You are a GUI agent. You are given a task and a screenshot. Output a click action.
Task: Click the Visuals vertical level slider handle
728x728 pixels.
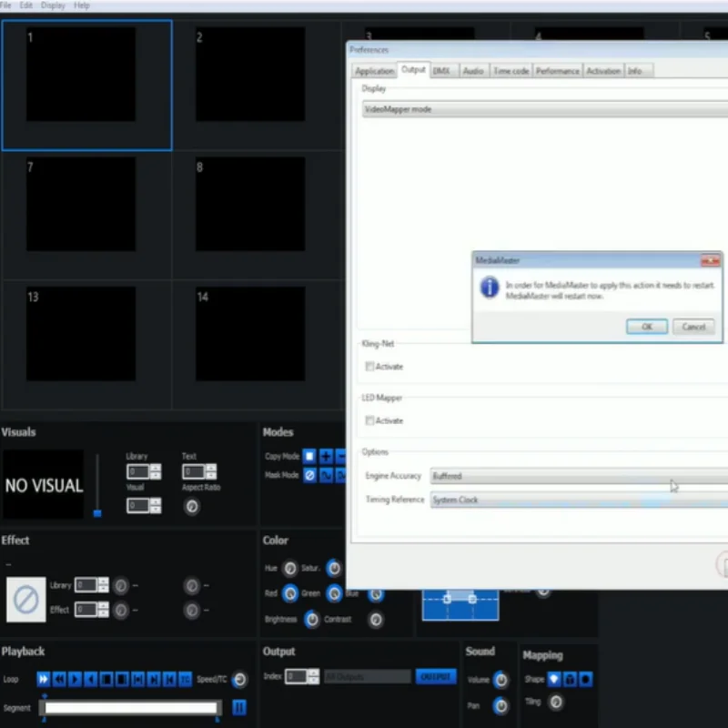(97, 513)
